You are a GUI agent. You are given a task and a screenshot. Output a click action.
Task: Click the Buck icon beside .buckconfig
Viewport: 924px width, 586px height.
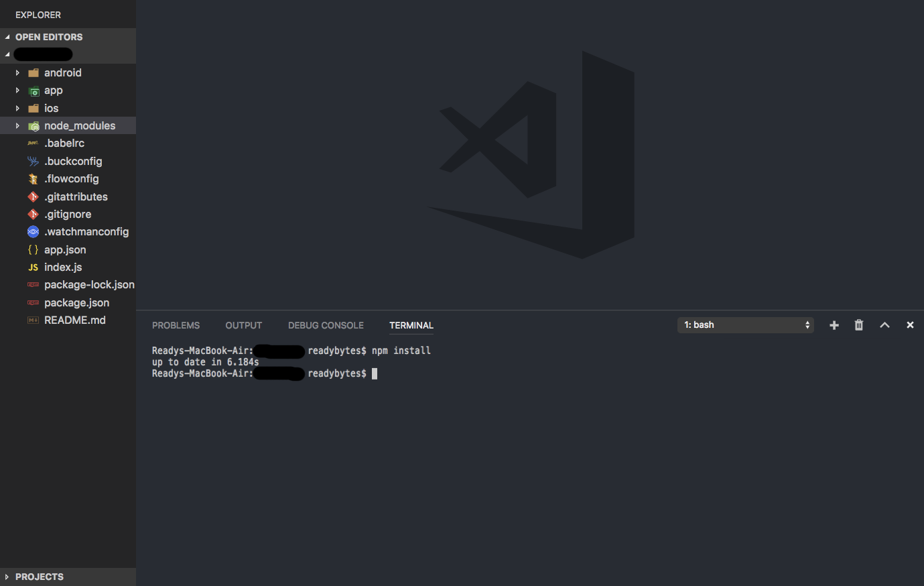32,161
